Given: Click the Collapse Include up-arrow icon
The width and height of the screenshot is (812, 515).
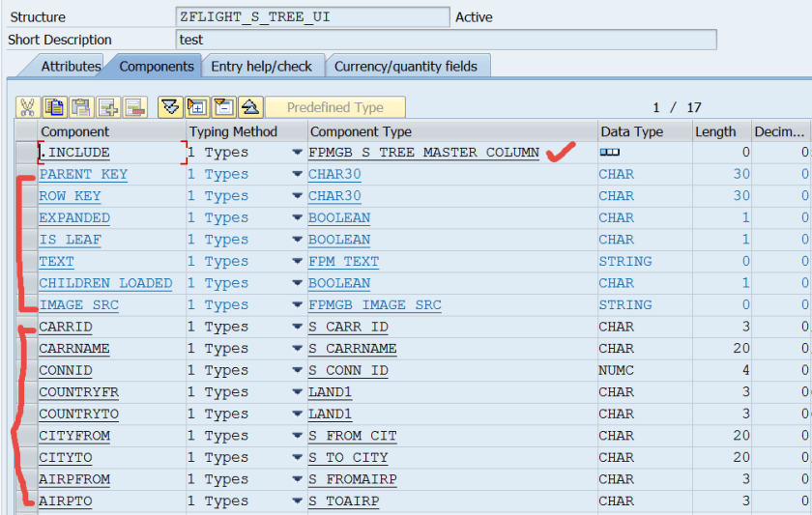Looking at the screenshot, I should click(x=249, y=107).
